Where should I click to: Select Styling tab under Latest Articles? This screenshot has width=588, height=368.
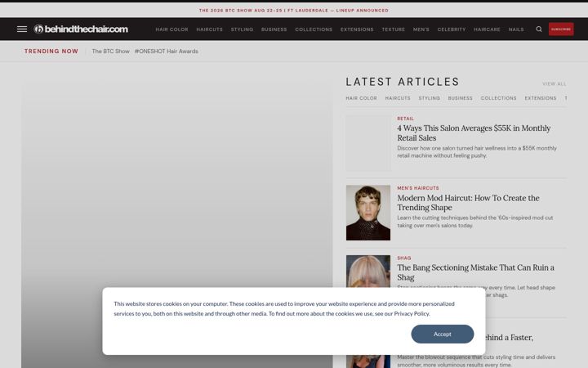point(429,98)
